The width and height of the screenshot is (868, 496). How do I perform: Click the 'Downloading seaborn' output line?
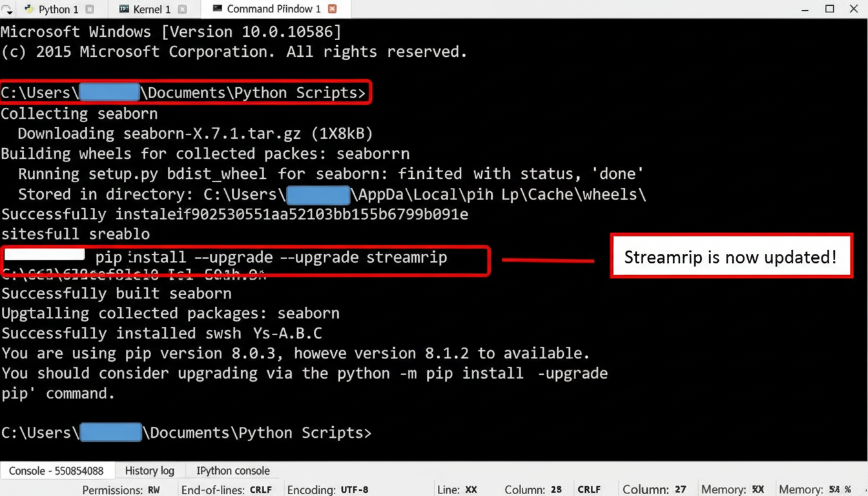pos(195,134)
